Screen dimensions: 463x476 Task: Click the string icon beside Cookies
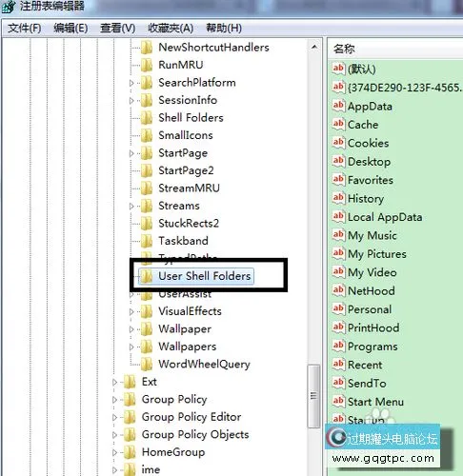point(338,143)
